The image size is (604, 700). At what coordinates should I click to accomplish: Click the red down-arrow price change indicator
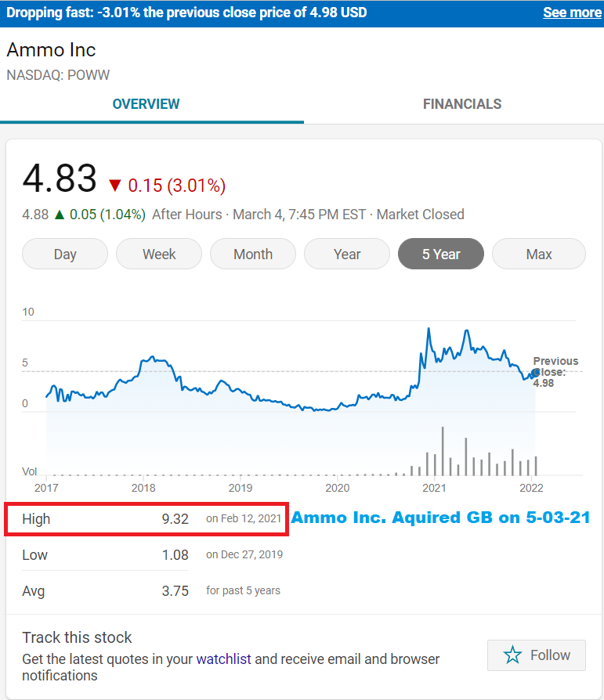115,186
